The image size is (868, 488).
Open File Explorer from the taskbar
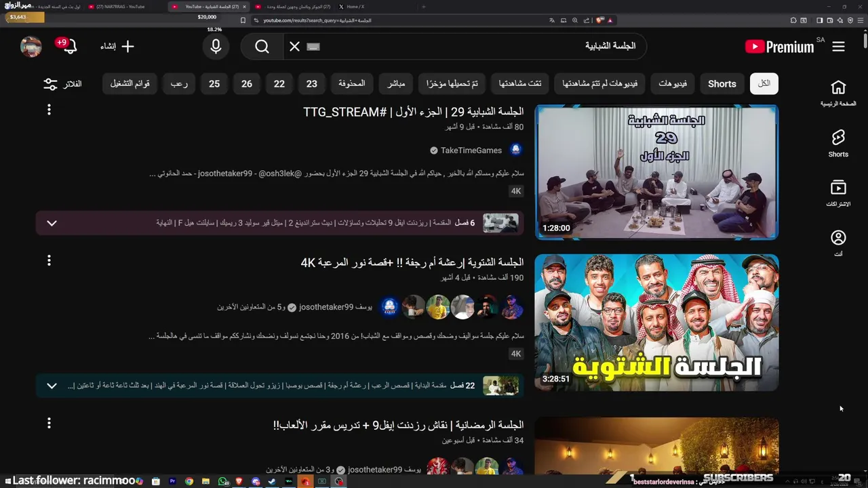point(205,481)
